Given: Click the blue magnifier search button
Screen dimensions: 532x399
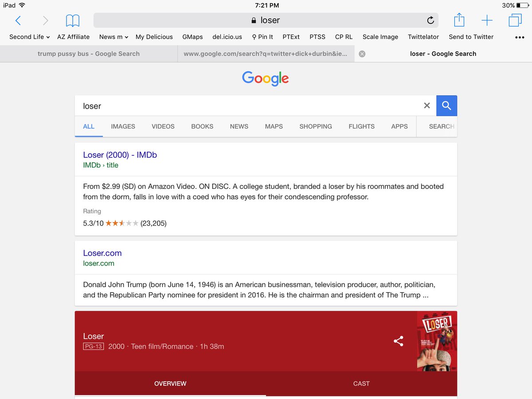Looking at the screenshot, I should [x=446, y=106].
